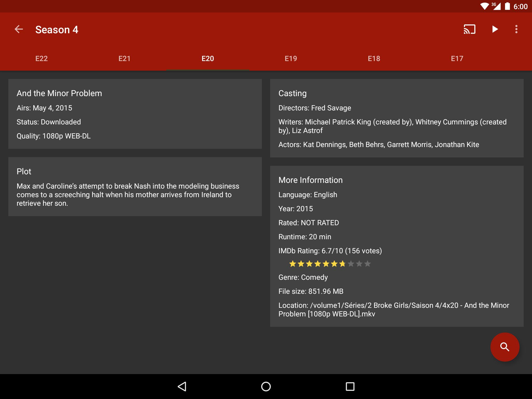Switch to the E19 tab
The height and width of the screenshot is (399, 532).
[x=291, y=58]
